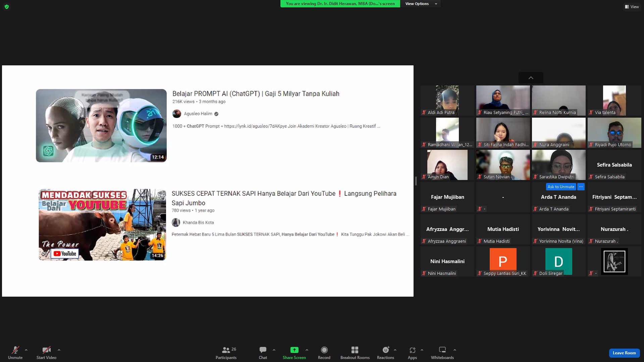Image resolution: width=644 pixels, height=362 pixels.
Task: Open the View Options dropdown
Action: pyautogui.click(x=421, y=4)
